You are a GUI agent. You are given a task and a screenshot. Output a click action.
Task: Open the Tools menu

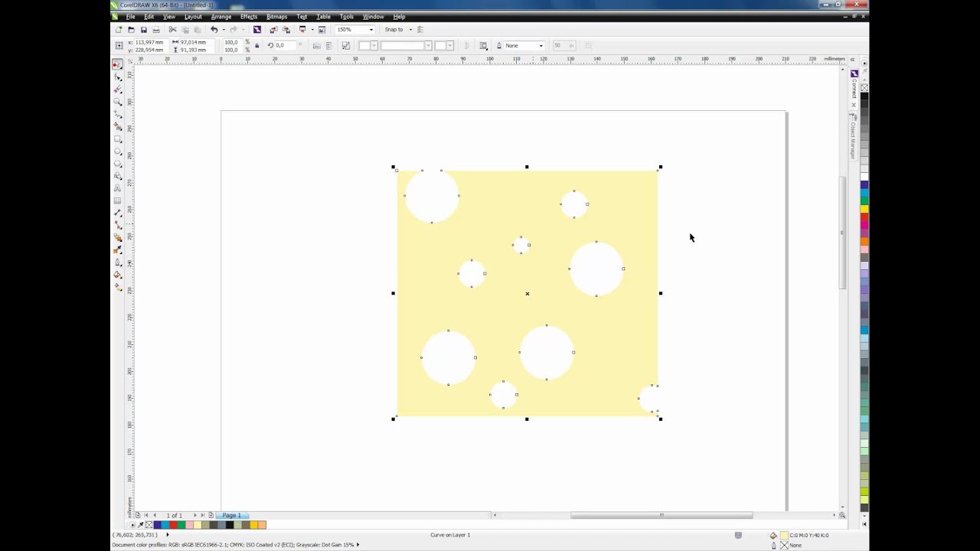tap(347, 17)
